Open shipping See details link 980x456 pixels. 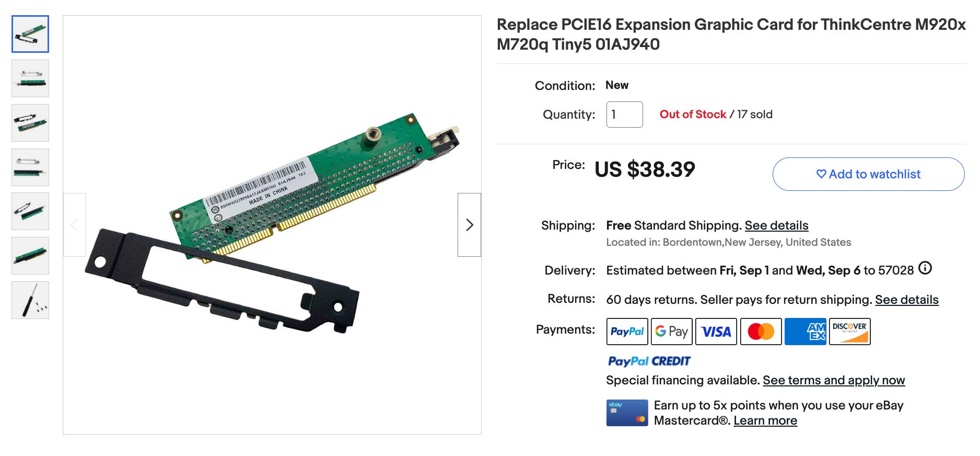776,225
